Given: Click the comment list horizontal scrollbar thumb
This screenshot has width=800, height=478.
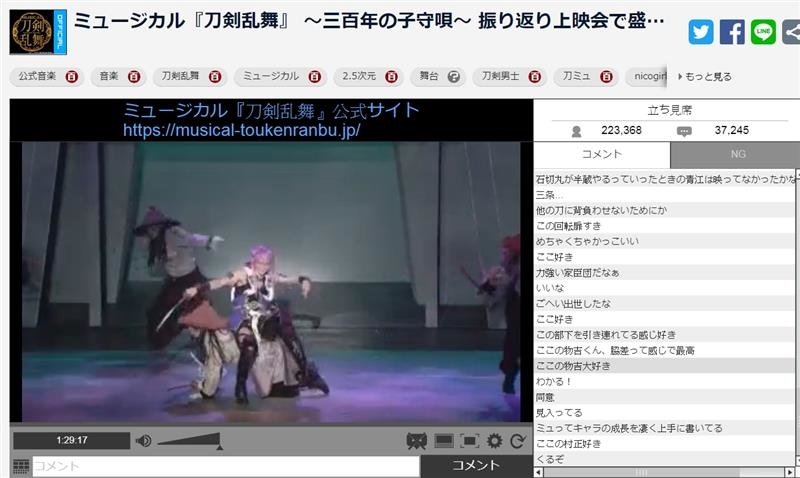Looking at the screenshot, I should coord(642,472).
